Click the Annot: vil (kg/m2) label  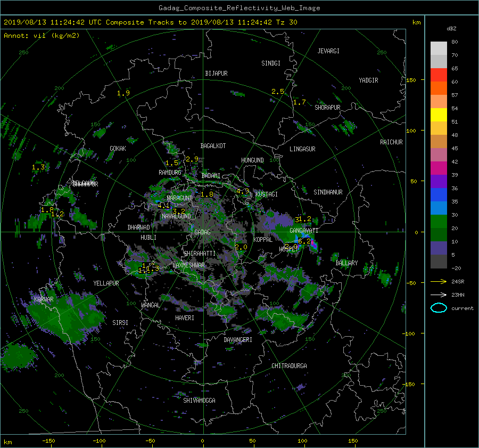coord(42,36)
